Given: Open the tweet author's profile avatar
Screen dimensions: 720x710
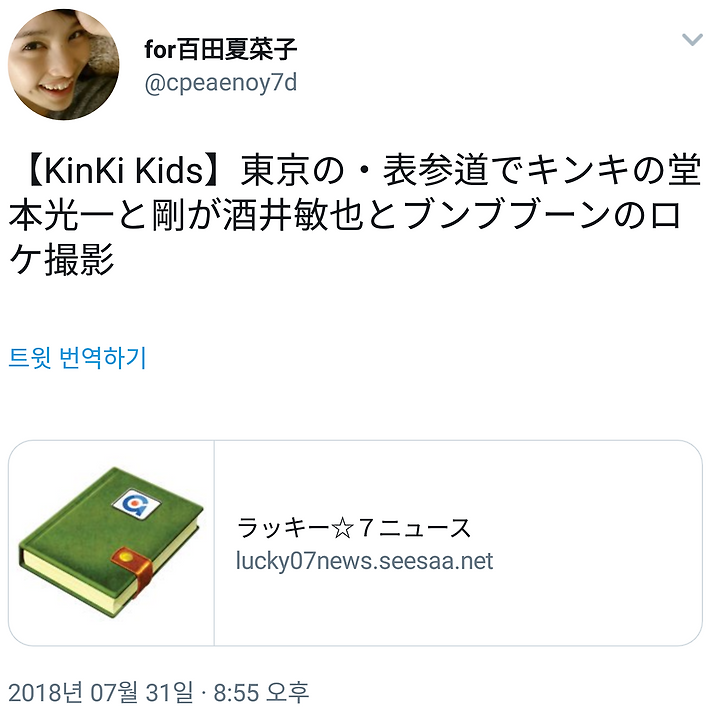Looking at the screenshot, I should click(63, 64).
